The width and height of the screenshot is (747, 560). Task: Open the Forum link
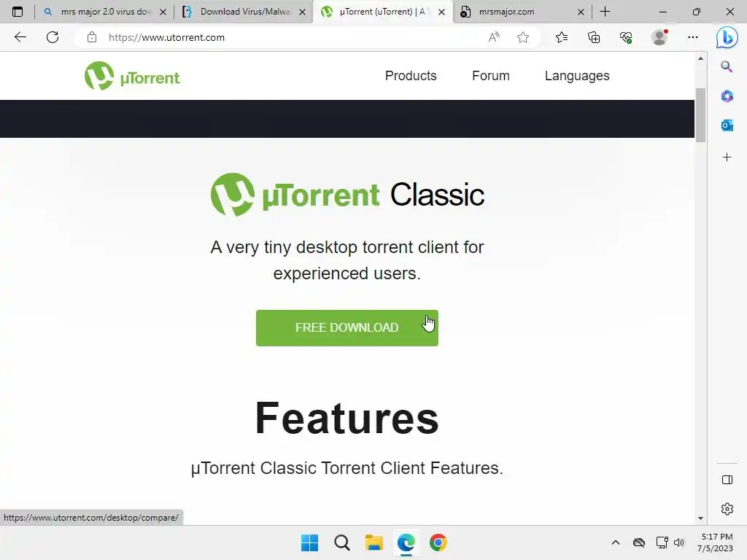[491, 76]
